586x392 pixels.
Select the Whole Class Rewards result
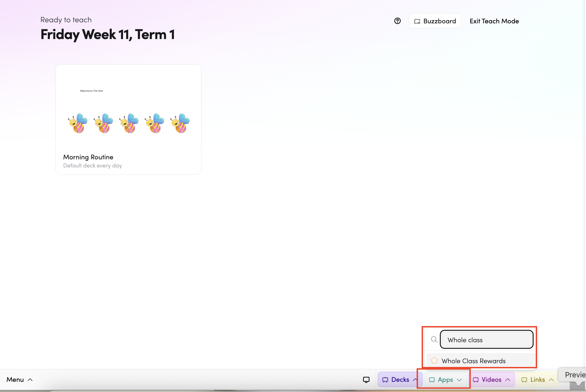point(473,361)
